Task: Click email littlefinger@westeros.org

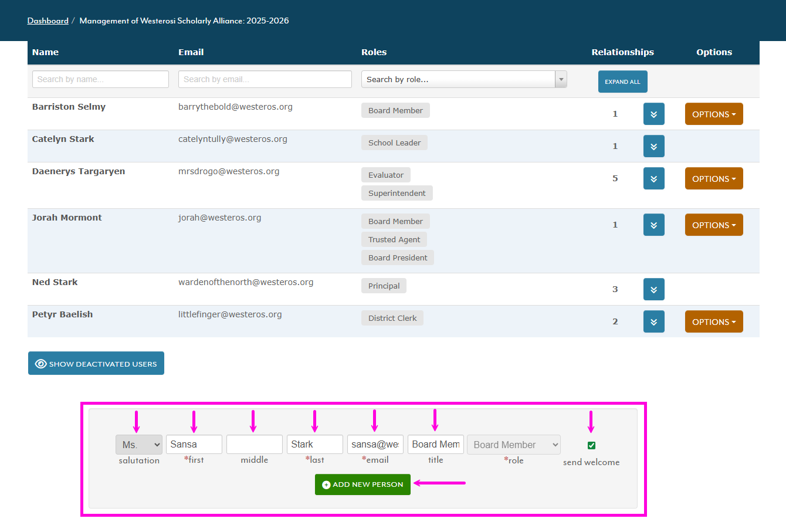Action: (x=230, y=314)
